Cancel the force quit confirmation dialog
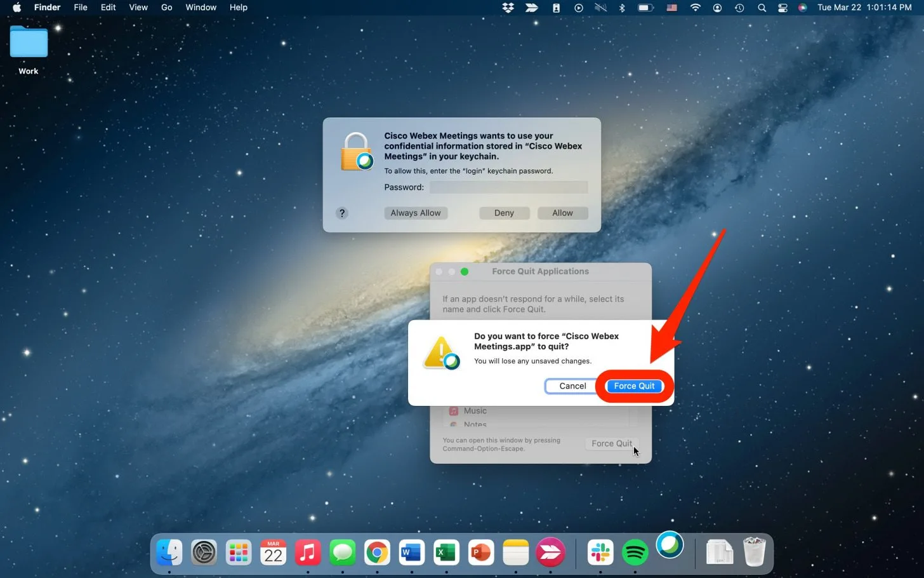Screen dimensions: 924x578 point(572,386)
